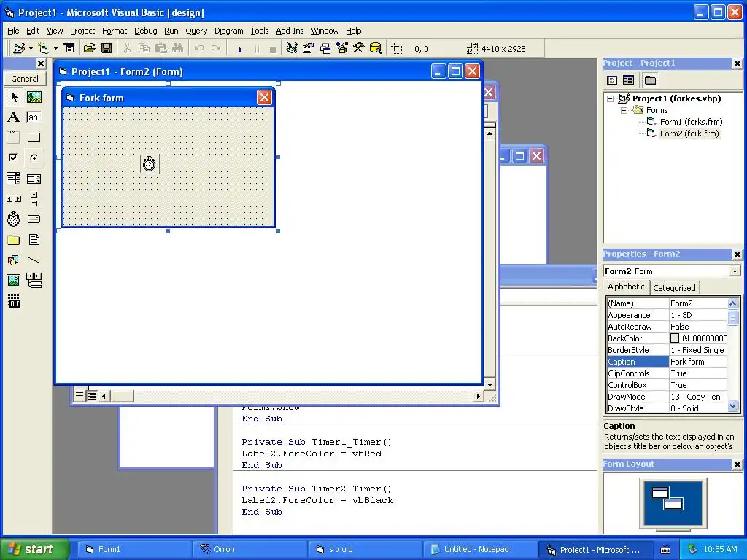Select the TextBox tool in toolbox

pos(34,117)
